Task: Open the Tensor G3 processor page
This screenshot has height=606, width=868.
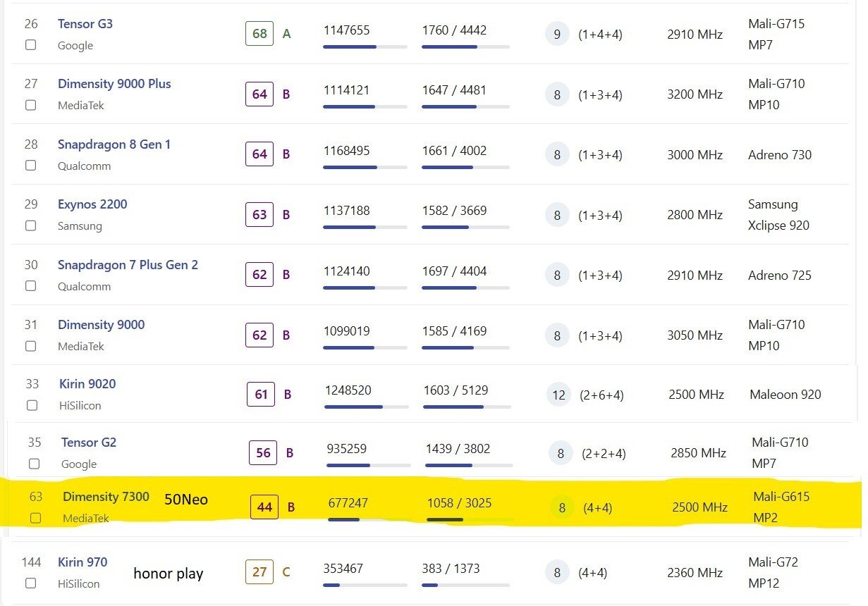Action: pos(85,24)
